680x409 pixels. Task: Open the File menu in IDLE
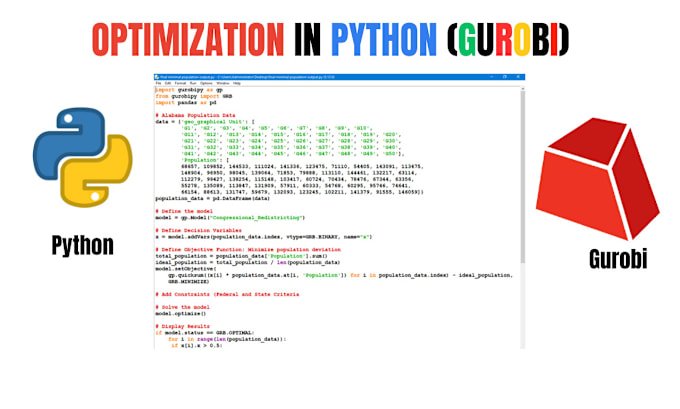click(158, 83)
